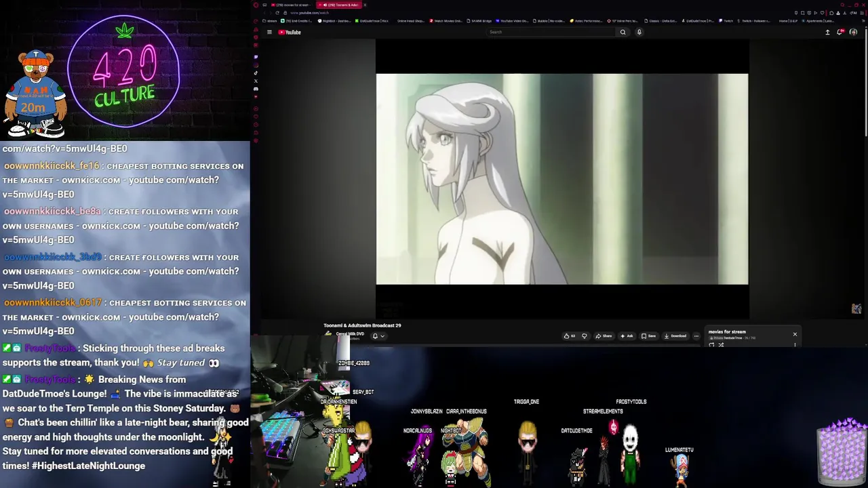This screenshot has width=868, height=488.
Task: Open Discord in the browser sidebar
Action: point(256,89)
